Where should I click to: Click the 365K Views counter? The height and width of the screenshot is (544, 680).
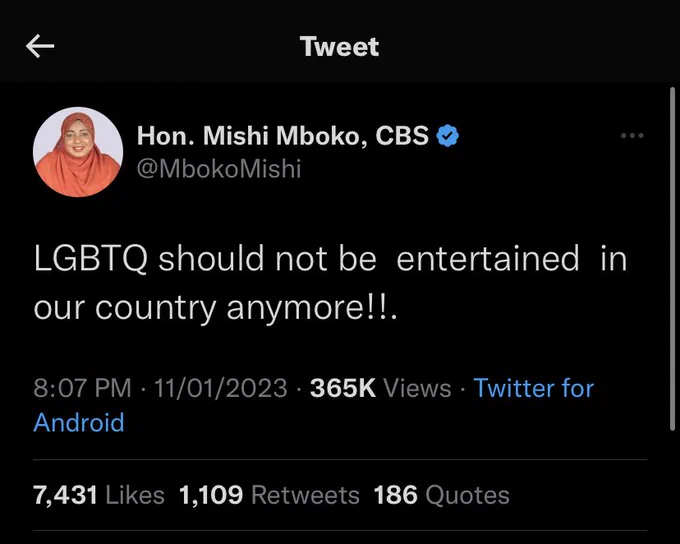381,387
